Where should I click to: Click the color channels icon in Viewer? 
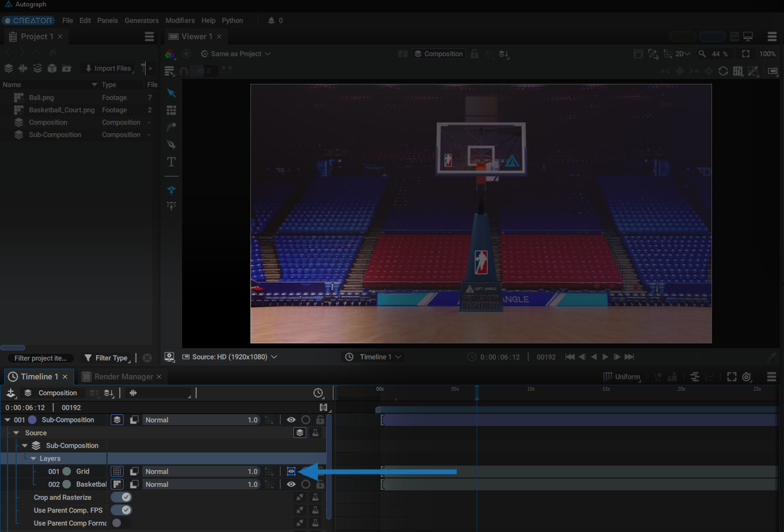click(170, 54)
